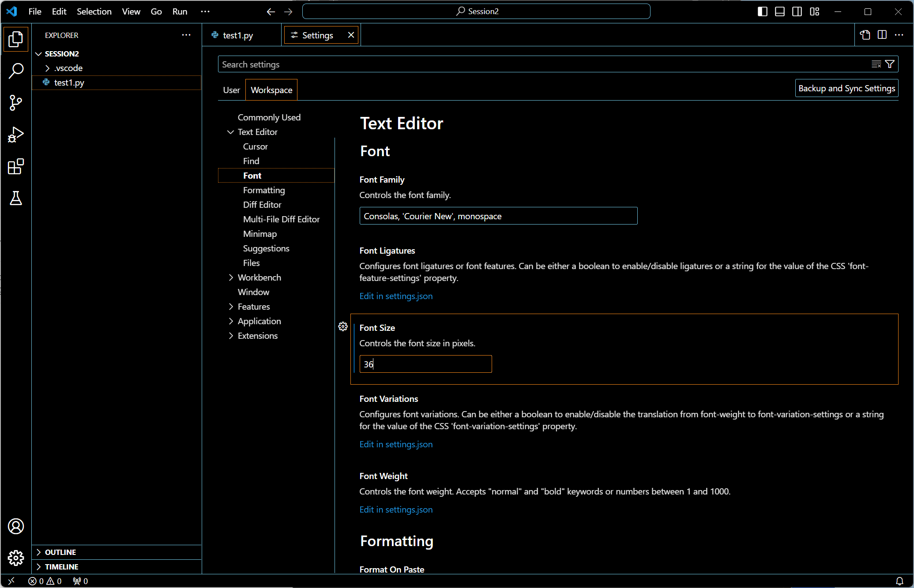This screenshot has width=914, height=588.
Task: Switch to the User settings tab
Action: tap(231, 90)
